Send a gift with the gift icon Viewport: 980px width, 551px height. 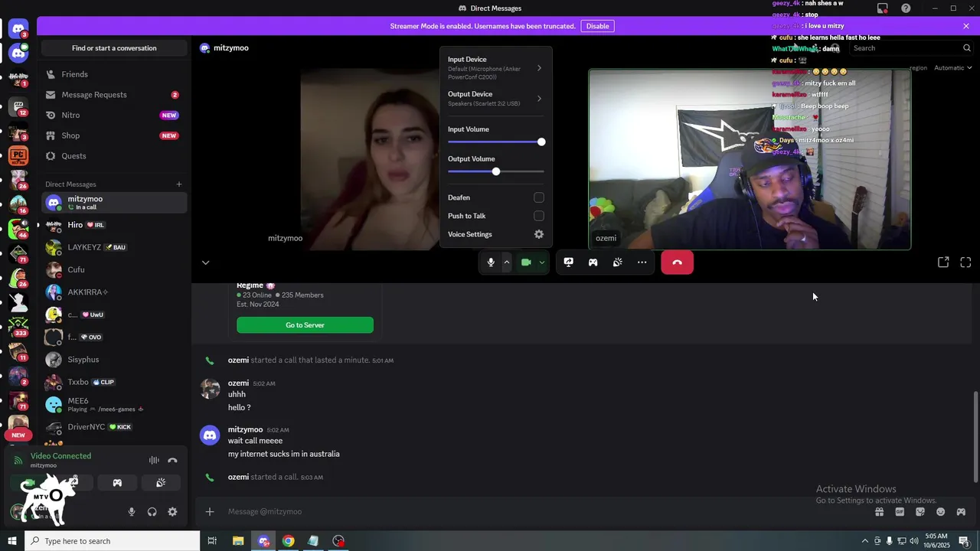(879, 512)
